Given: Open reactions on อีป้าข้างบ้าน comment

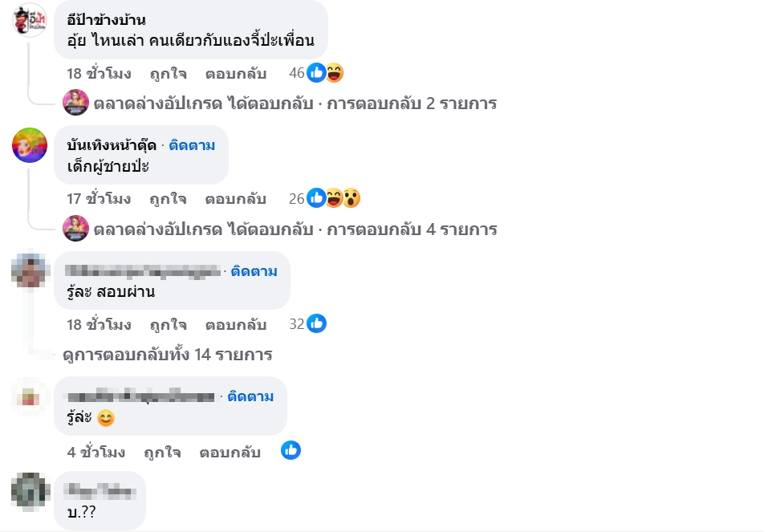Looking at the screenshot, I should (x=325, y=73).
